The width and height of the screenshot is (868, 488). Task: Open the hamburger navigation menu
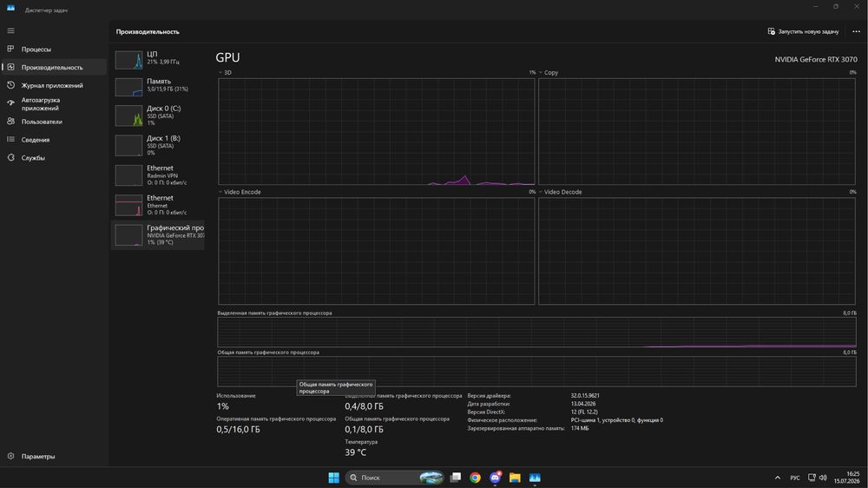point(10,31)
